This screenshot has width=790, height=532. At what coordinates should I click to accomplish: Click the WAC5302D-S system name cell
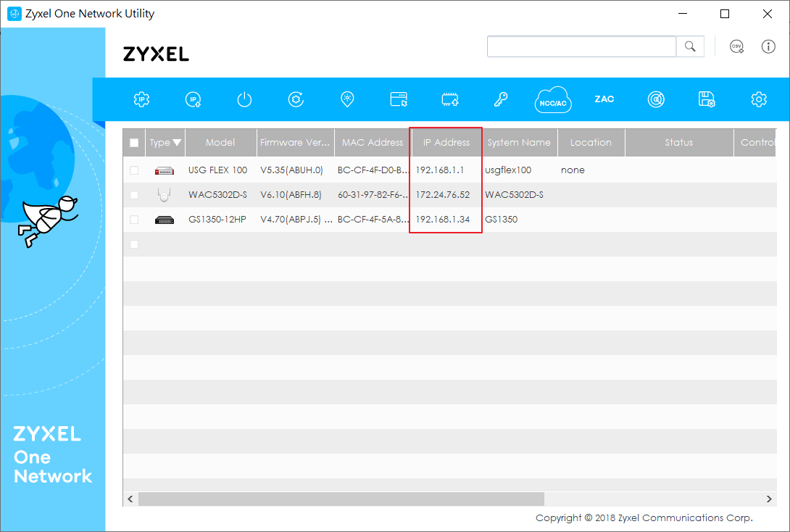coord(514,195)
